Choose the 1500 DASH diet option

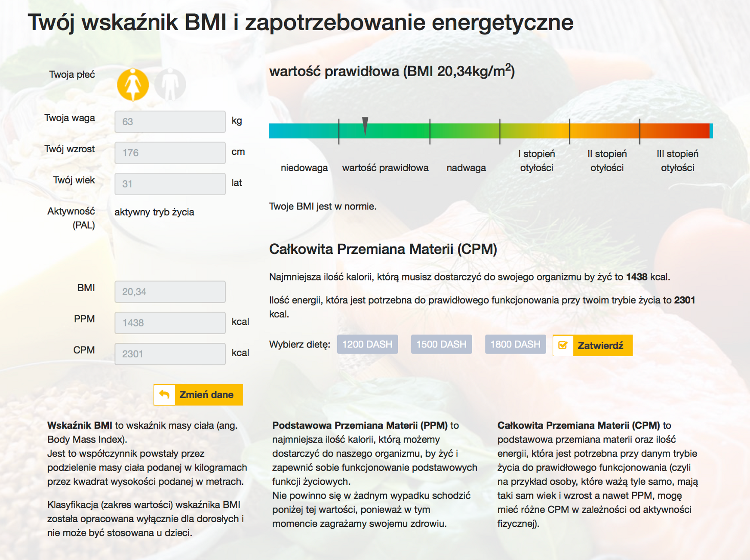coord(441,345)
